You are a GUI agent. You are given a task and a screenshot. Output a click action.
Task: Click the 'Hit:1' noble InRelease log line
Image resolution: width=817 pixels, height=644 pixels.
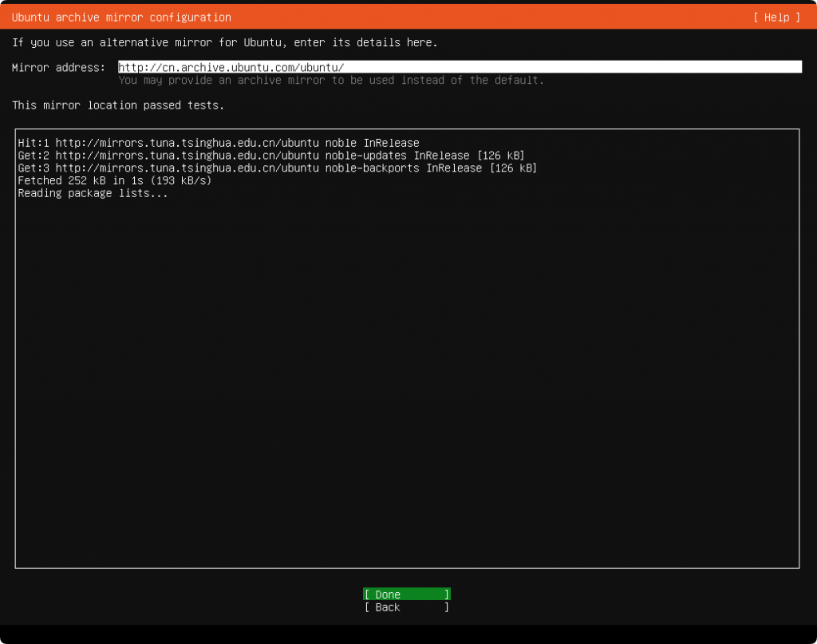tap(219, 143)
